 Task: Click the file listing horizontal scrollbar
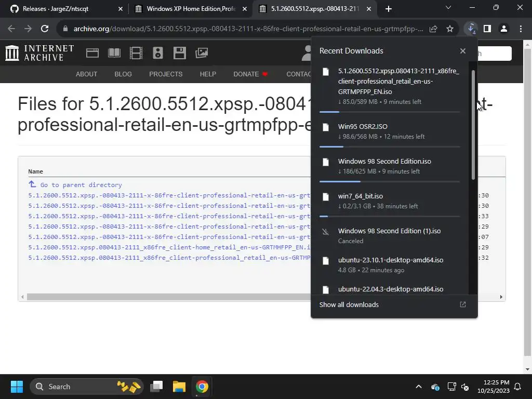click(169, 297)
